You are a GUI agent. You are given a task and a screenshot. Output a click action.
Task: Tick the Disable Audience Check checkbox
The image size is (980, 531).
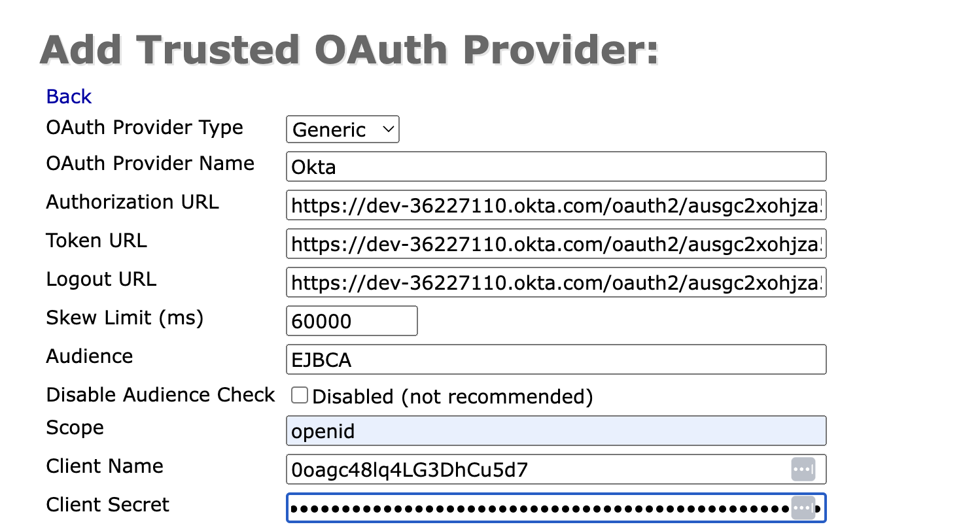click(300, 396)
